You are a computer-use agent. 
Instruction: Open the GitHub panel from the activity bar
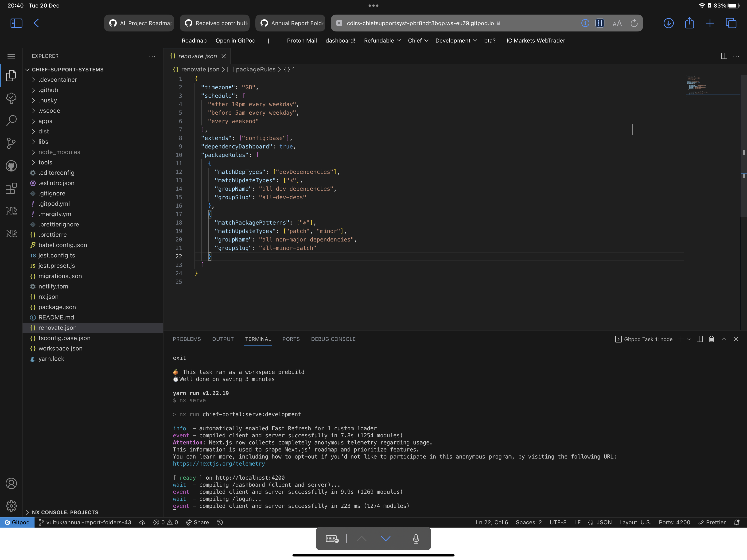coord(11,166)
